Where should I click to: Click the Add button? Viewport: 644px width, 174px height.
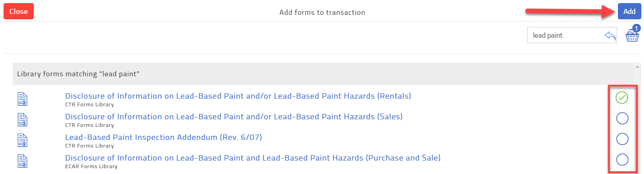point(629,12)
